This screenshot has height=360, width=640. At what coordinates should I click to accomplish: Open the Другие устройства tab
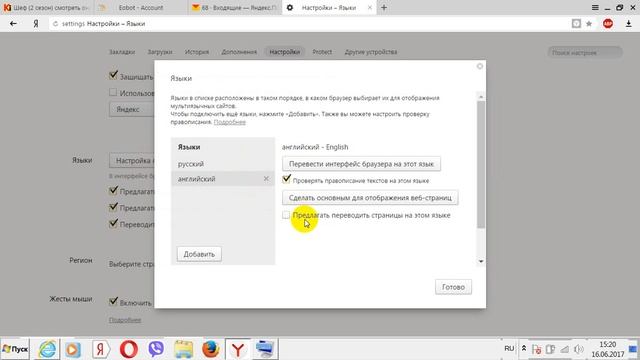tap(371, 52)
